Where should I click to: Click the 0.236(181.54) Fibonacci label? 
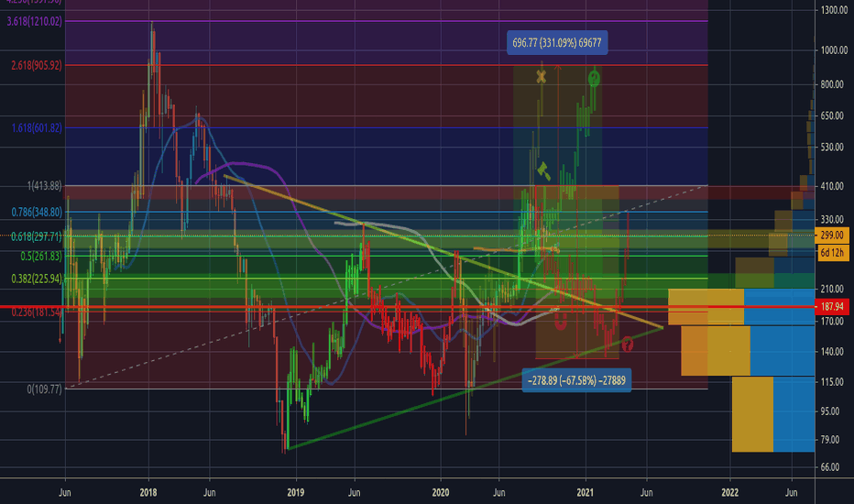[x=37, y=312]
